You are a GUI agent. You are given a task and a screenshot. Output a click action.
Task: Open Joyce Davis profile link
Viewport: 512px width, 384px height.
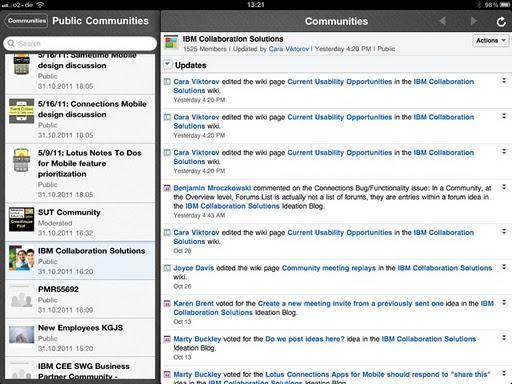[x=194, y=268]
